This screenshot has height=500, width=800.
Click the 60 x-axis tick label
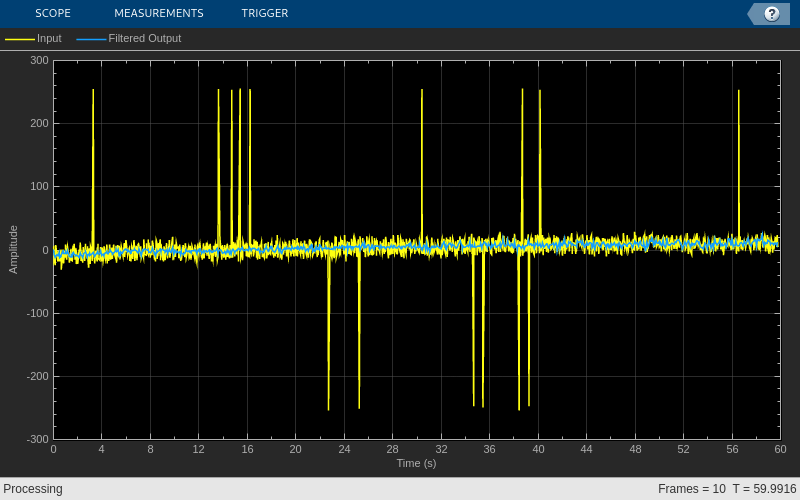click(780, 449)
